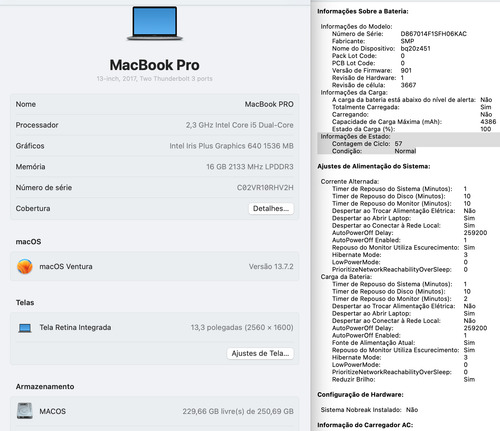This screenshot has height=431, width=500.
Task: Click the 229,66 GB livre(s) storage text
Action: (x=238, y=411)
